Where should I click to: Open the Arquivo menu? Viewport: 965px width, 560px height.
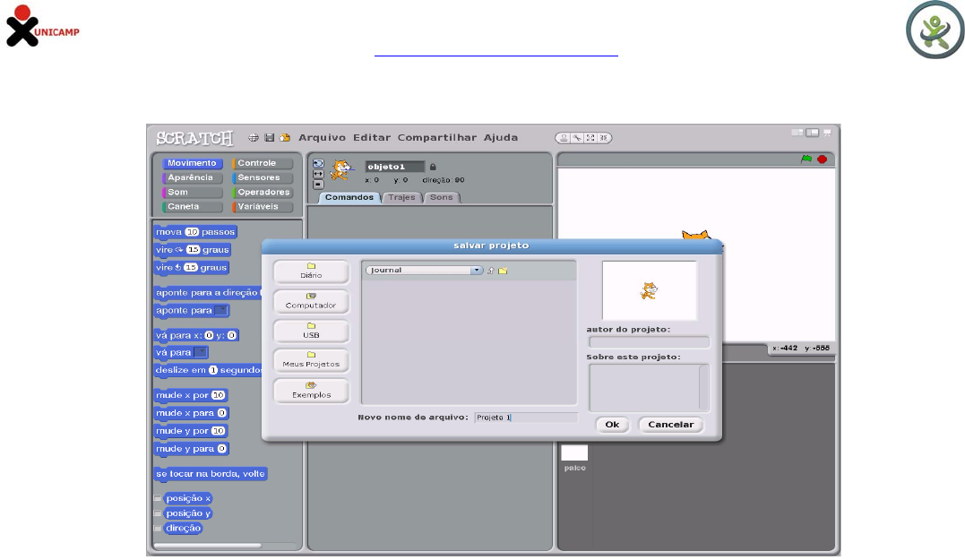pyautogui.click(x=322, y=138)
